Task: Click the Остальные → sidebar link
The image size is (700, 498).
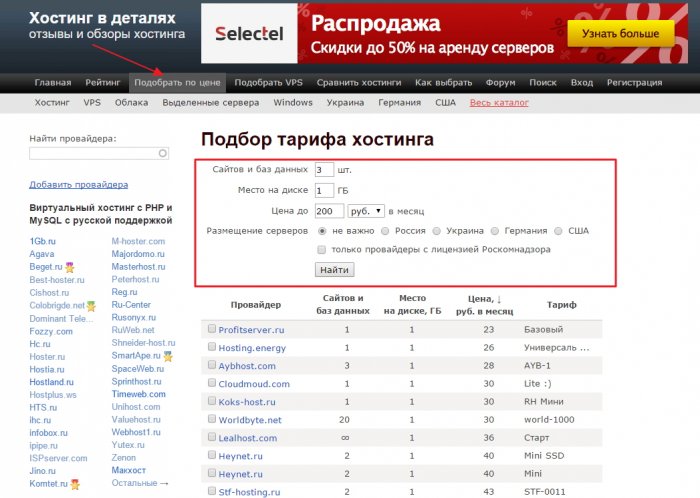Action: tap(140, 483)
